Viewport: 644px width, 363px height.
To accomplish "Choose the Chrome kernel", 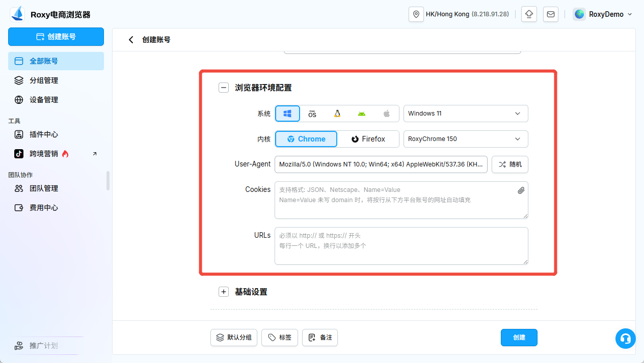I will (x=306, y=139).
